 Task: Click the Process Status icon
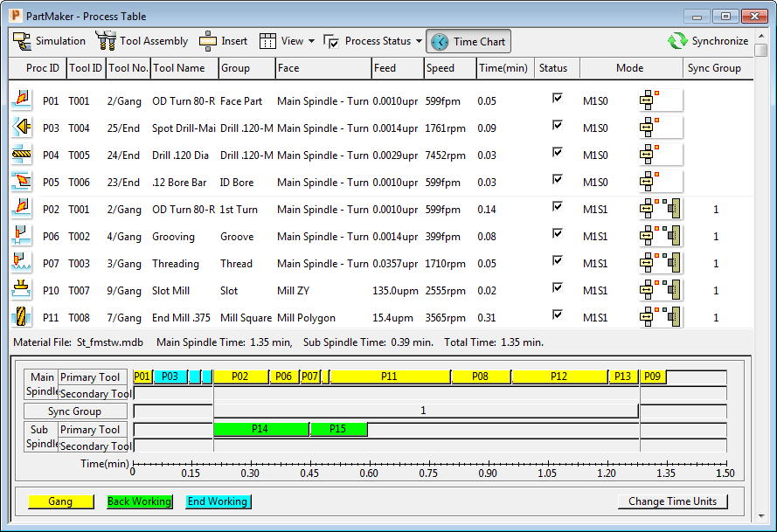(331, 41)
